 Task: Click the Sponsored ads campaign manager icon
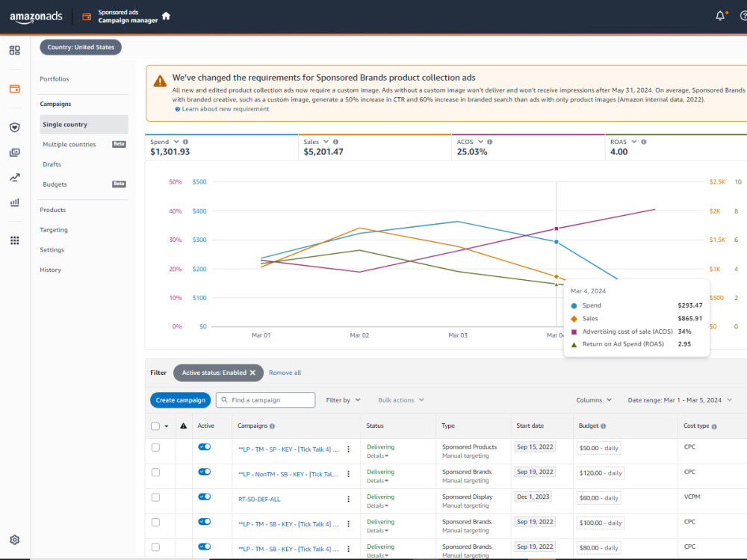[86, 16]
